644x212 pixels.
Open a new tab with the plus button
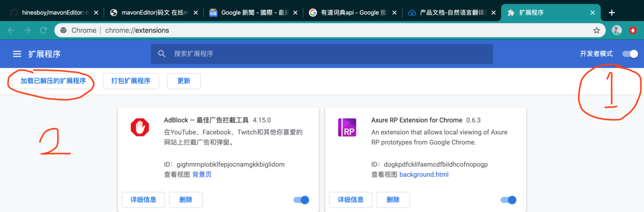612,12
